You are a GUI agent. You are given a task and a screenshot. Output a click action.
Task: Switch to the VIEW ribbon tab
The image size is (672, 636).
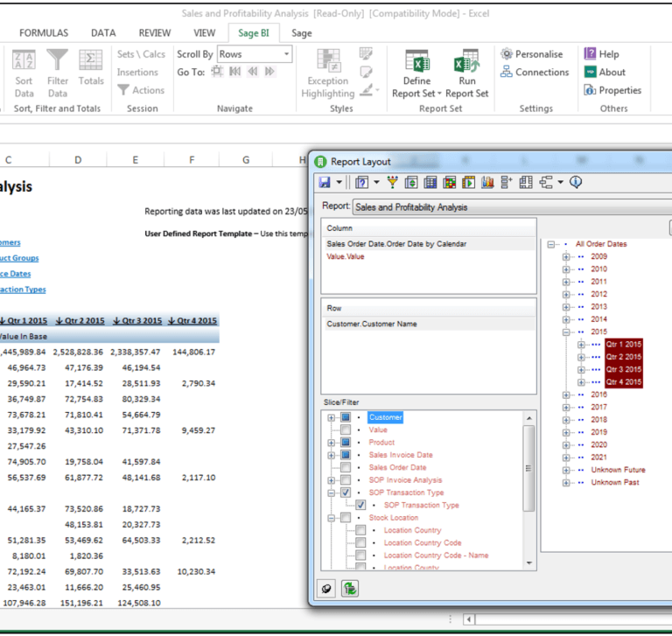click(x=205, y=33)
